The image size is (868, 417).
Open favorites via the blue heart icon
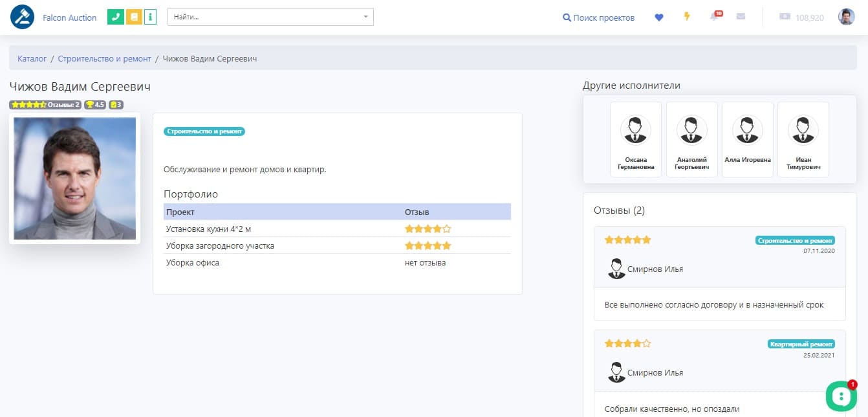(x=659, y=17)
